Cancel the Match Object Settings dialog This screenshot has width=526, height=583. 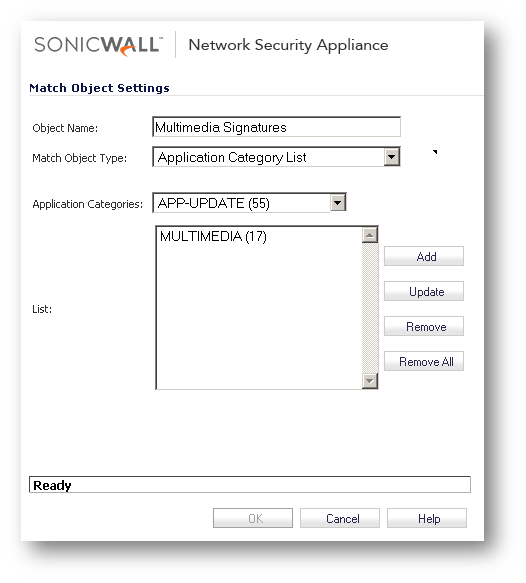point(340,518)
